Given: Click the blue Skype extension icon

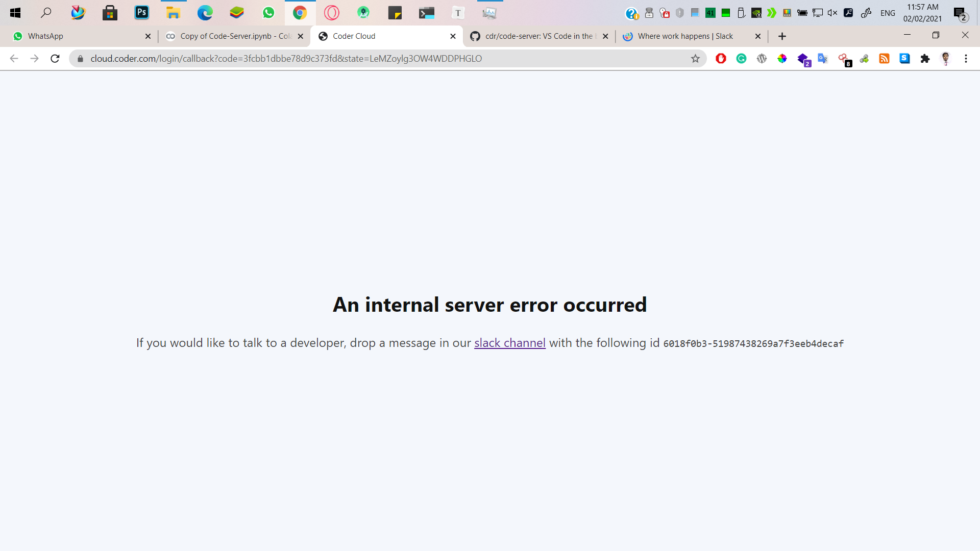Looking at the screenshot, I should 905,59.
